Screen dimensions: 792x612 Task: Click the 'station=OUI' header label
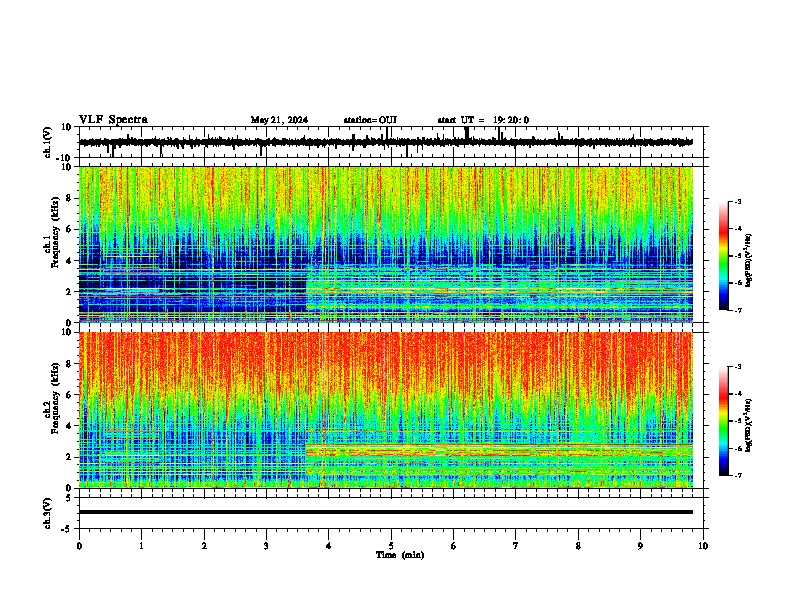[x=370, y=120]
